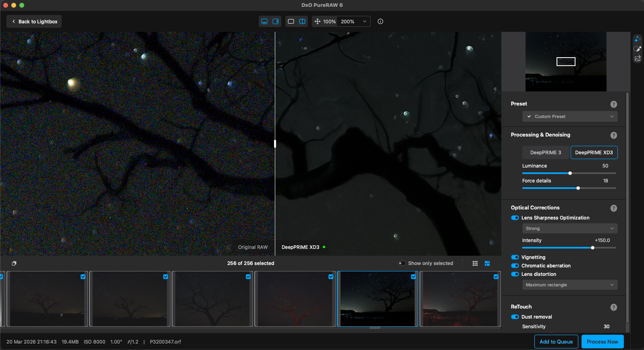This screenshot has width=644, height=350.
Task: Disable Chromatic aberration correction
Action: 515,266
